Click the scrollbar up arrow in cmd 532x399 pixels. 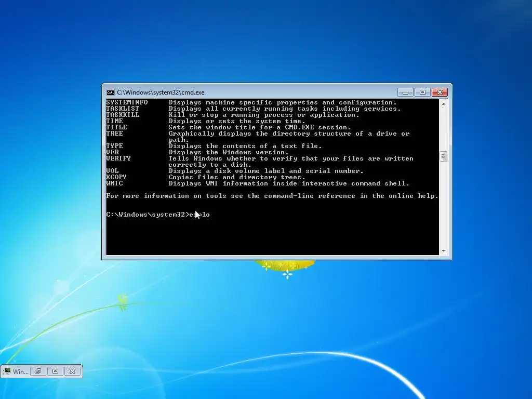coord(444,103)
